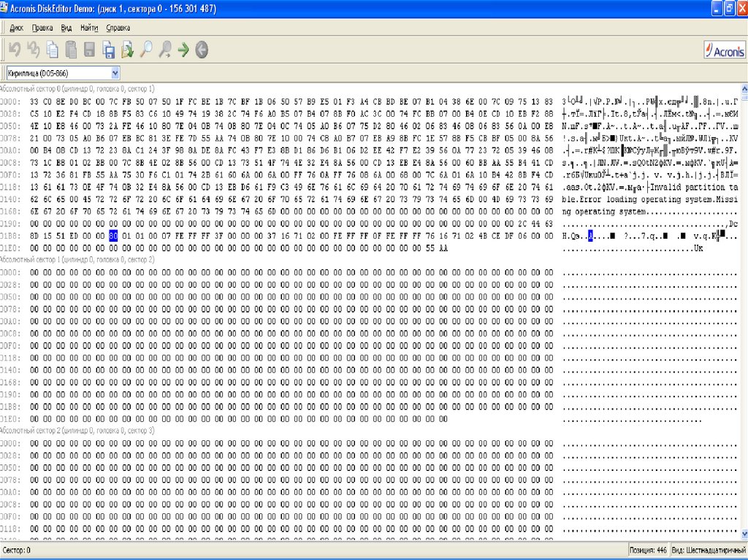Click the grey floppy Save icon
748x560 pixels.
pos(89,50)
